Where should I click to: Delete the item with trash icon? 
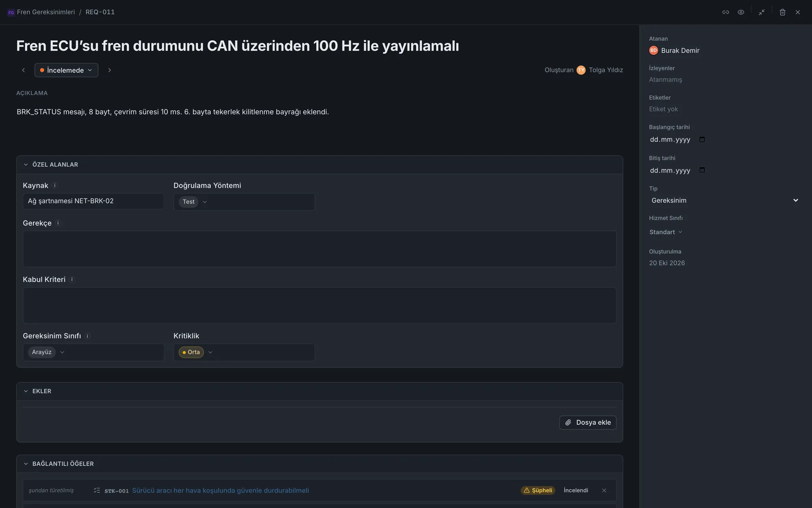click(782, 12)
